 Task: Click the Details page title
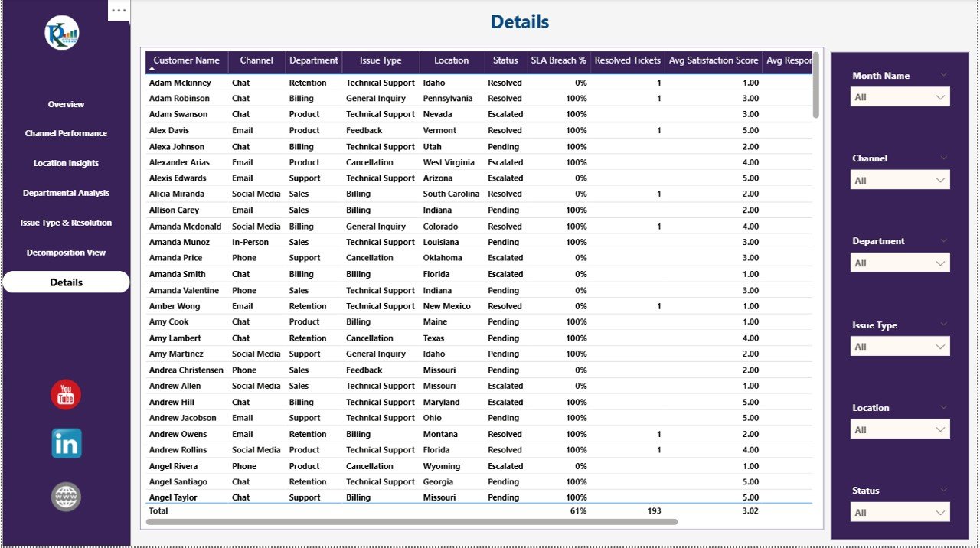tap(520, 22)
